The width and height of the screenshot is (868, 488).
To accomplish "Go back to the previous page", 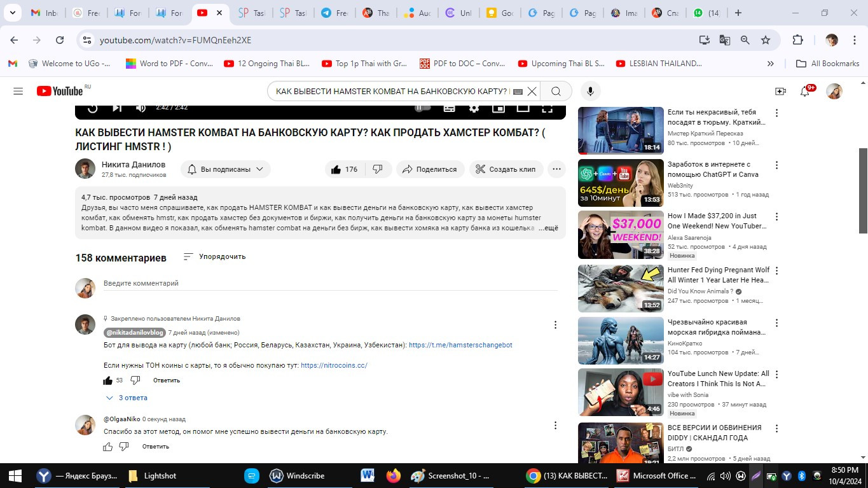I will pyautogui.click(x=14, y=40).
